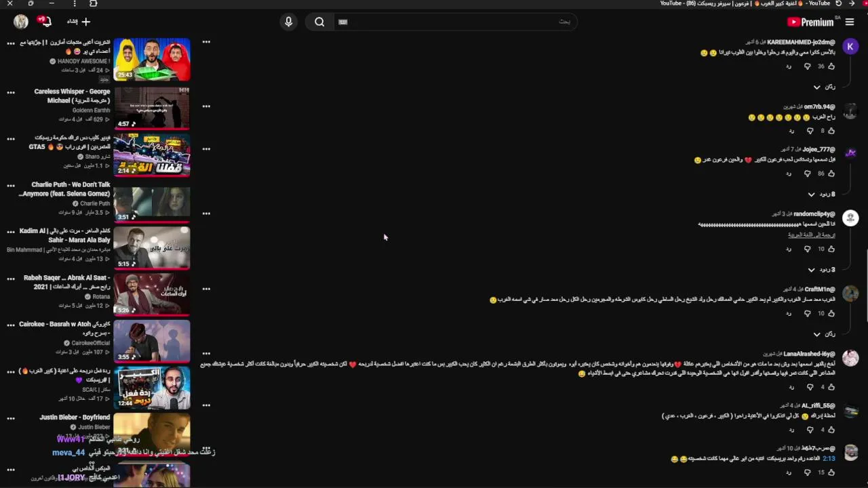This screenshot has width=868, height=488.
Task: Open more options for Rabeh Saqer video
Action: [x=11, y=279]
